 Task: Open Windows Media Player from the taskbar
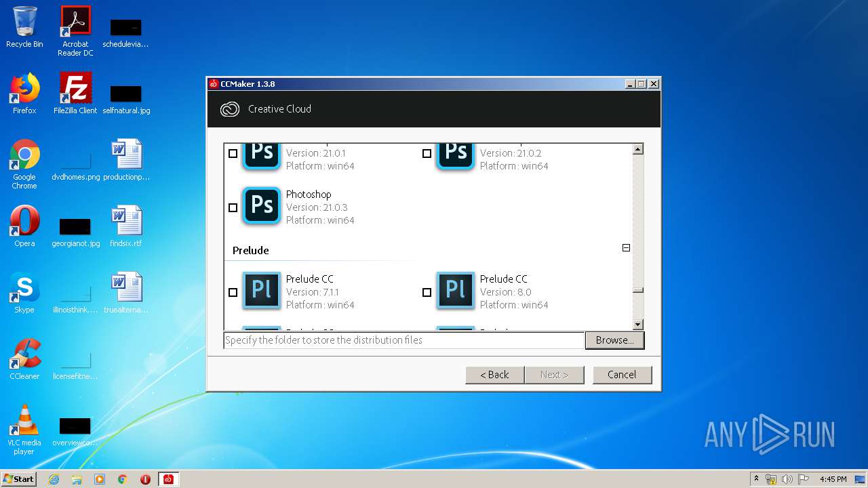point(100,479)
